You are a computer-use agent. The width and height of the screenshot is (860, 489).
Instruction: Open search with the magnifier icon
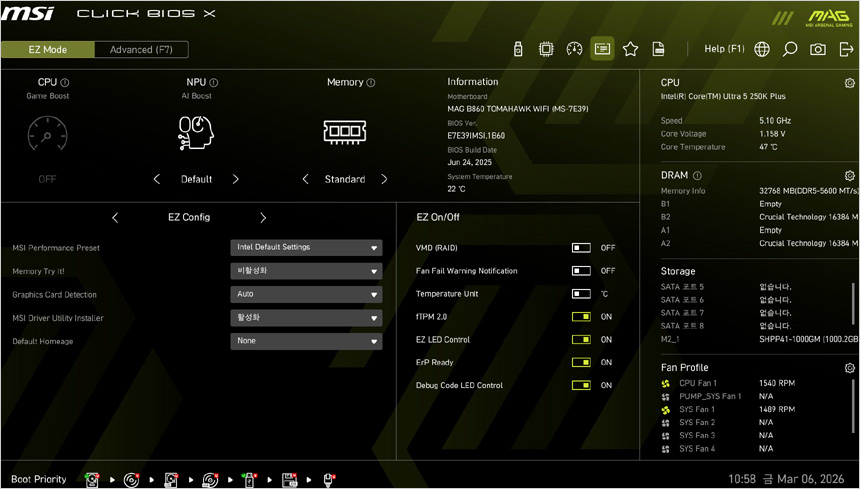pos(790,49)
